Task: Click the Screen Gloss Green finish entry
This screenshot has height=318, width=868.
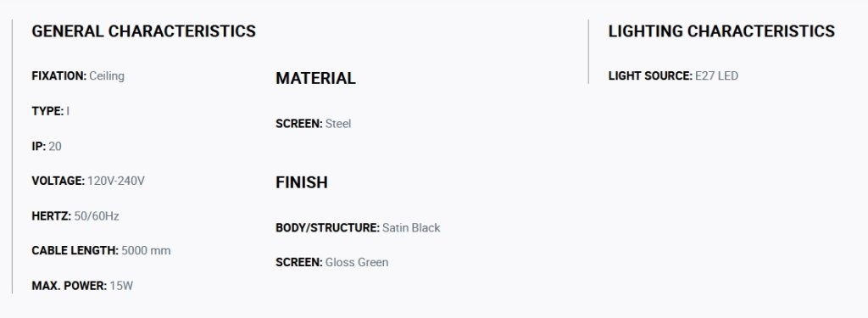Action: [x=332, y=262]
